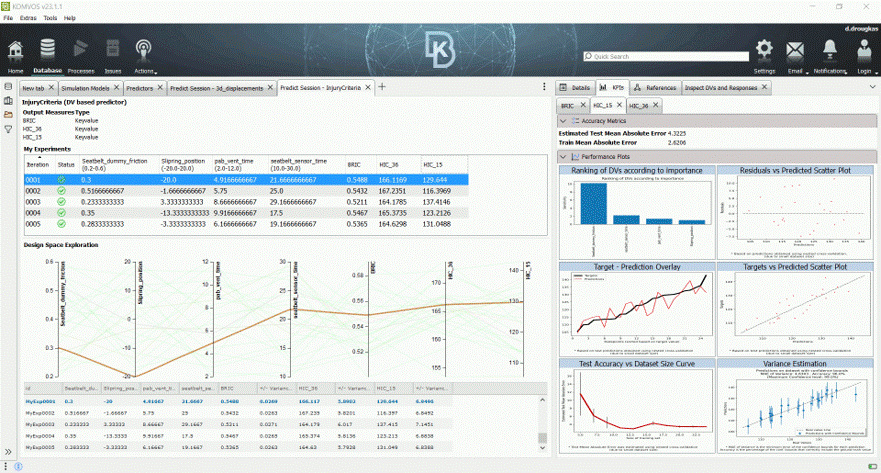Close the HIC_15 sub-tab

(619, 104)
